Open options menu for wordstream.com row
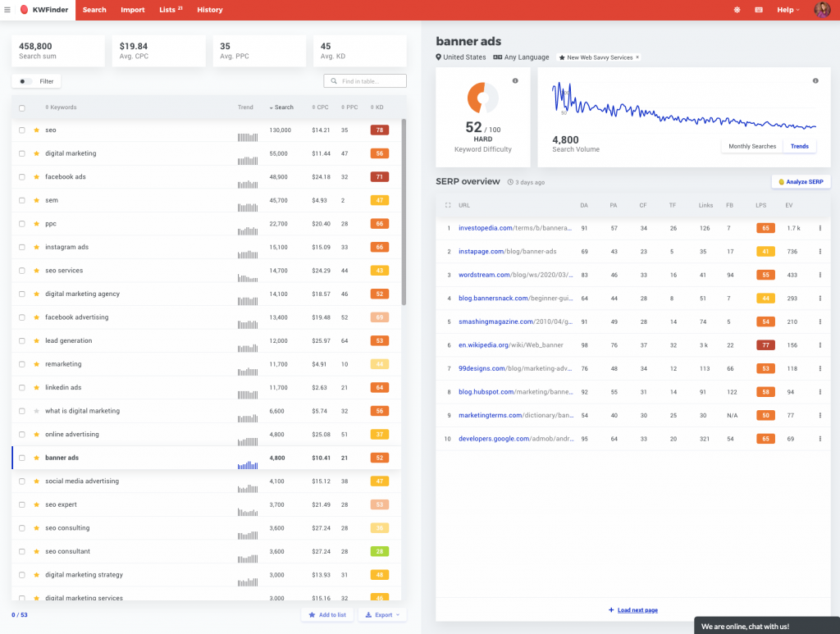The width and height of the screenshot is (840, 634). coord(819,275)
